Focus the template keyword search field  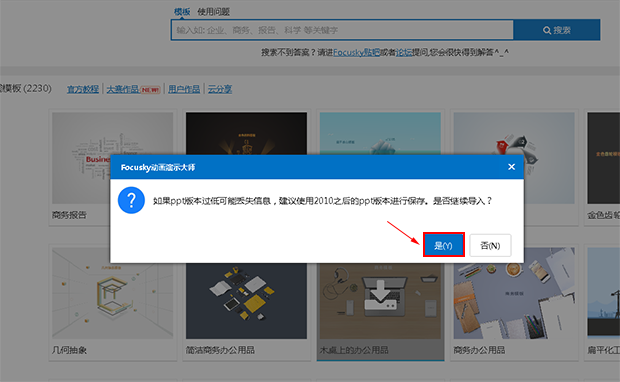point(342,30)
